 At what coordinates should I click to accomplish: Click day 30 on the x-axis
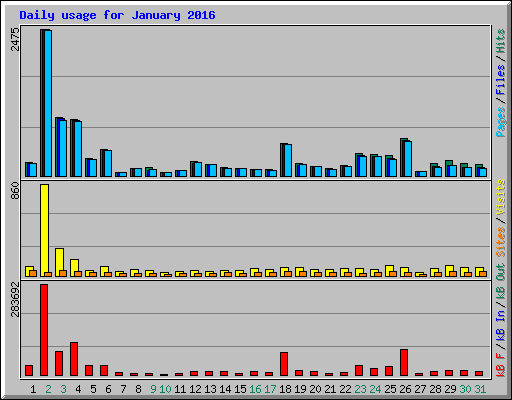pos(465,389)
